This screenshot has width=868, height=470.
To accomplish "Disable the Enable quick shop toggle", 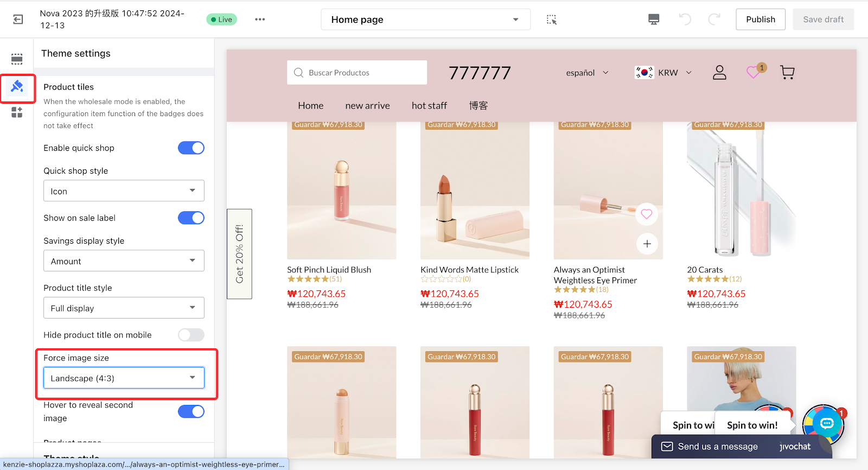I will click(191, 148).
